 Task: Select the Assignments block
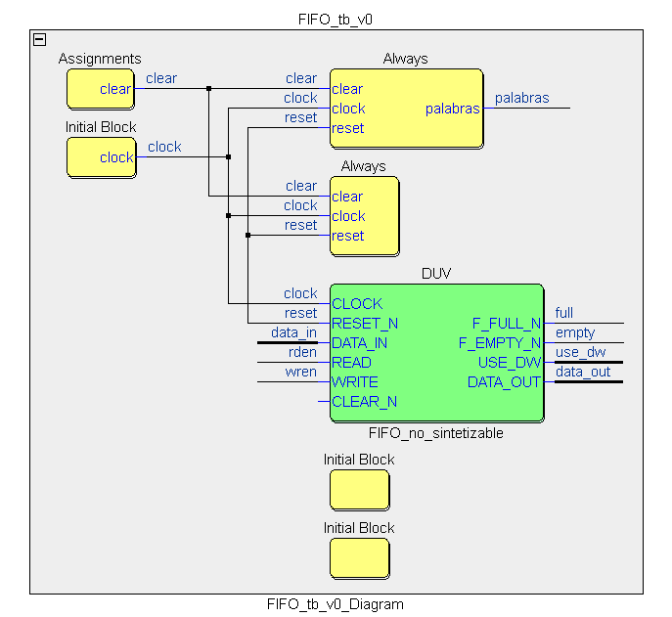tap(100, 89)
